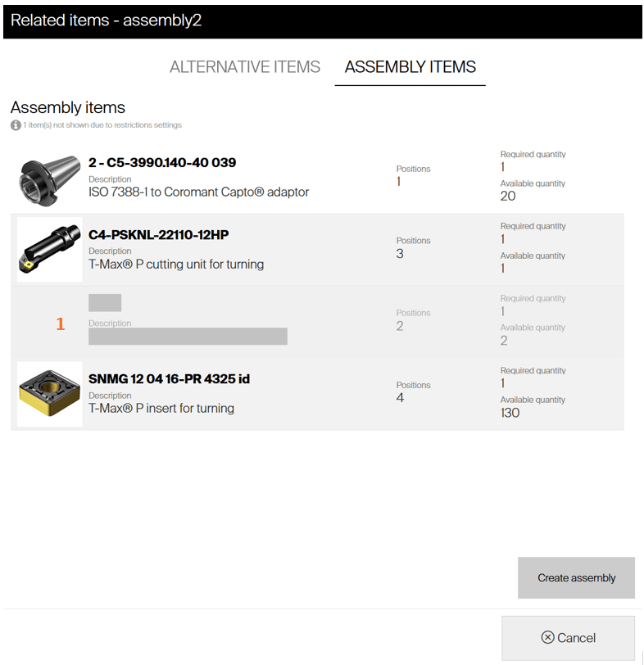Select item 2 - C5-3990.140-40 039
Image resolution: width=644 pixels, height=665 pixels.
pyautogui.click(x=162, y=163)
